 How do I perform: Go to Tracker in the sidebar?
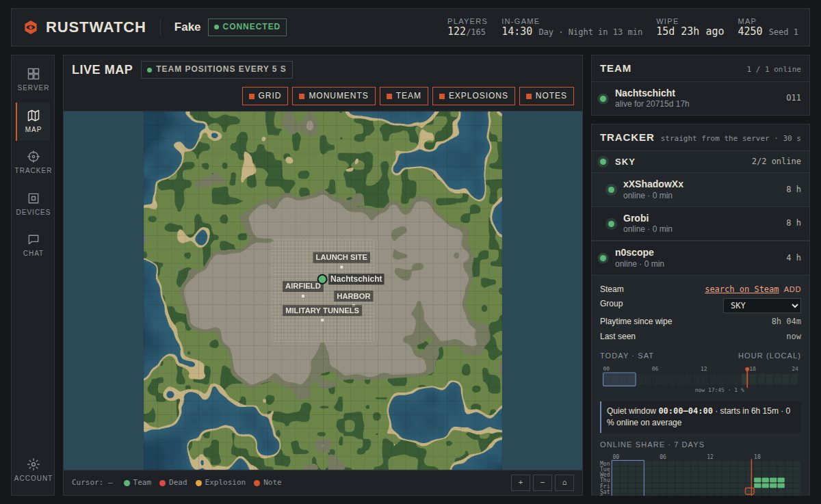33,162
